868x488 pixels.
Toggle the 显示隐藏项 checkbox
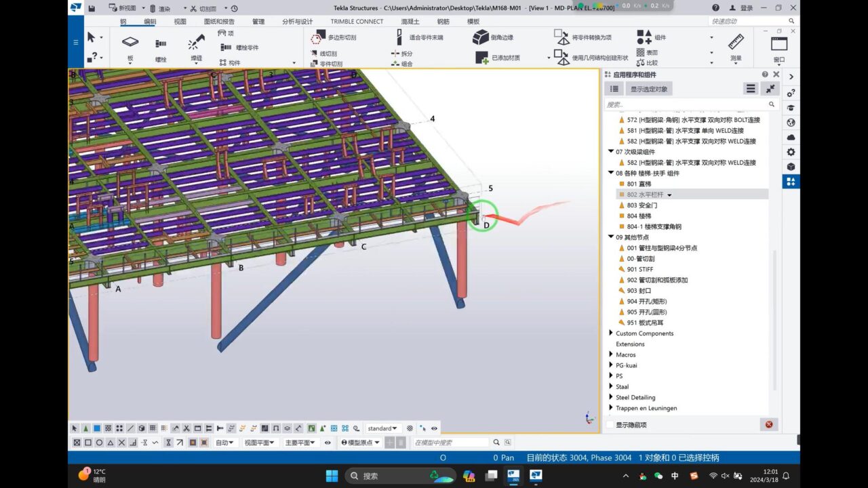(610, 425)
